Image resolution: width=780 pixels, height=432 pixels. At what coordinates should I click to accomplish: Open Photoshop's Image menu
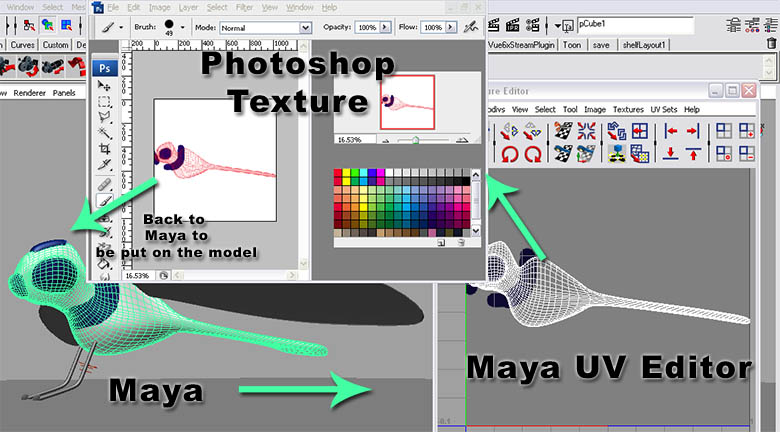click(x=159, y=7)
